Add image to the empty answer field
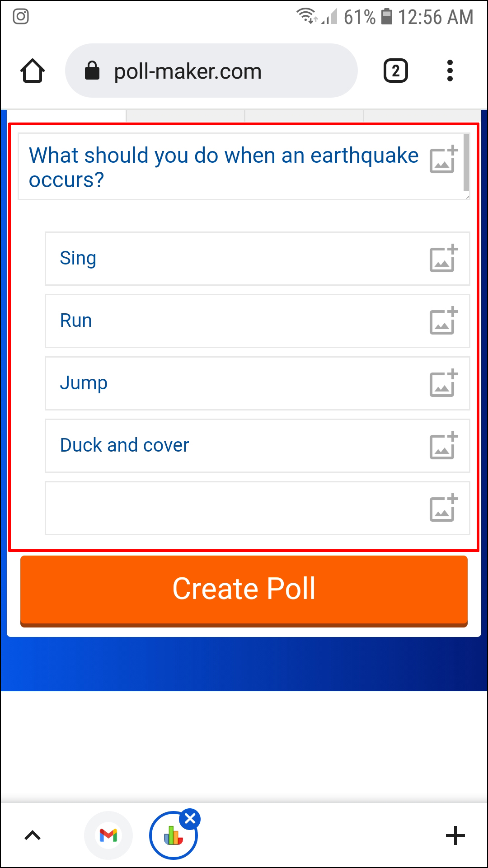The height and width of the screenshot is (868, 488). pyautogui.click(x=443, y=509)
